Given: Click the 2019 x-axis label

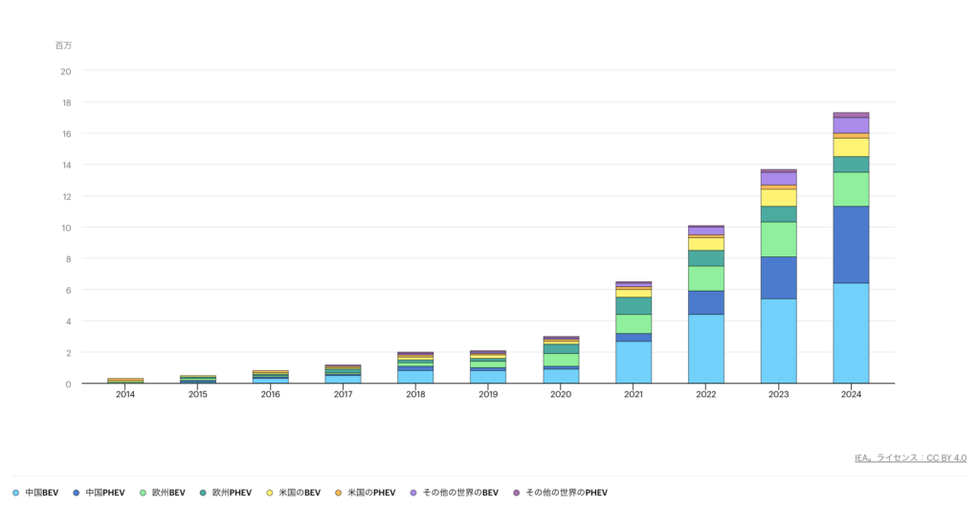Looking at the screenshot, I should [x=488, y=395].
